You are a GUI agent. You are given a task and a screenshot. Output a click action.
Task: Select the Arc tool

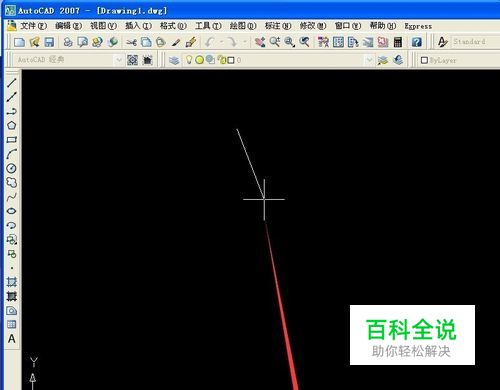click(12, 154)
